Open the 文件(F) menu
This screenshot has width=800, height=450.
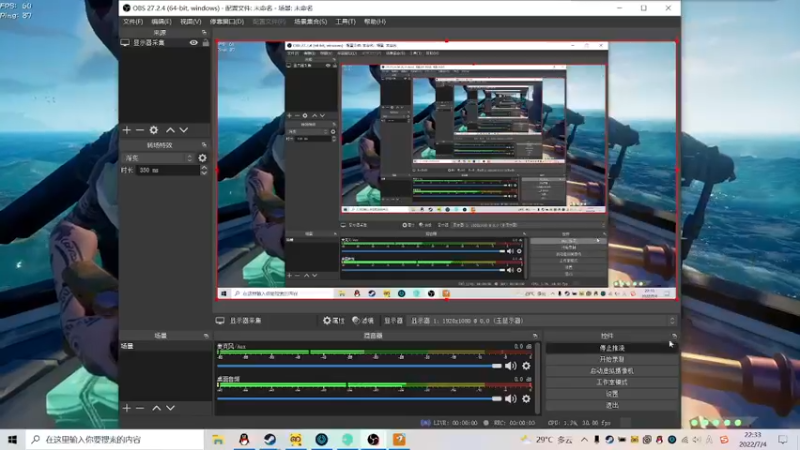tap(133, 22)
